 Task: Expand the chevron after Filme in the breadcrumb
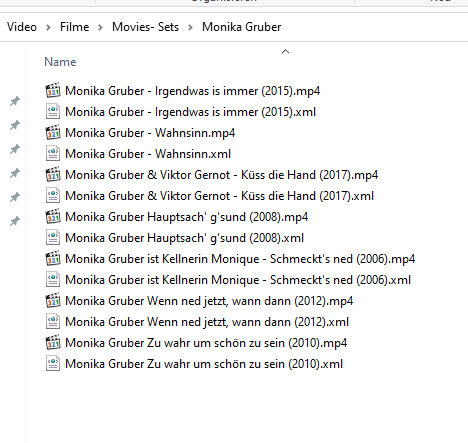(x=100, y=27)
